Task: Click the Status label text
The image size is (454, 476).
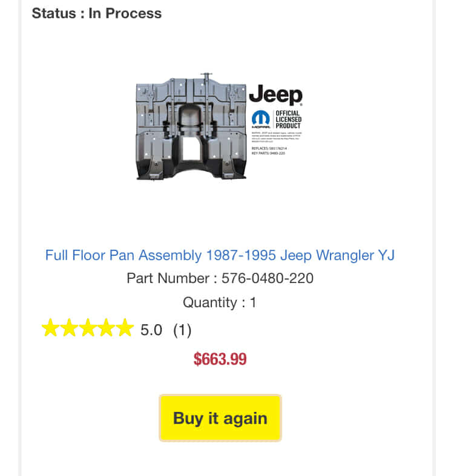Action: 54,13
